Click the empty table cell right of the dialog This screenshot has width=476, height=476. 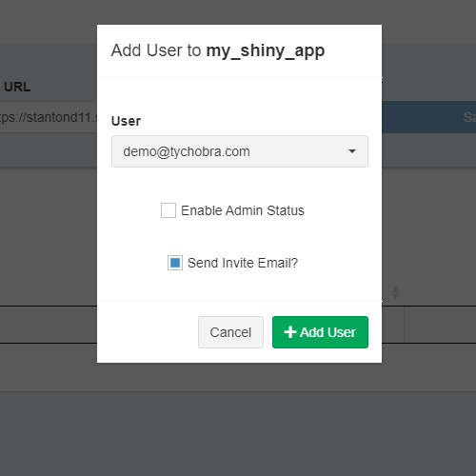[x=440, y=325]
